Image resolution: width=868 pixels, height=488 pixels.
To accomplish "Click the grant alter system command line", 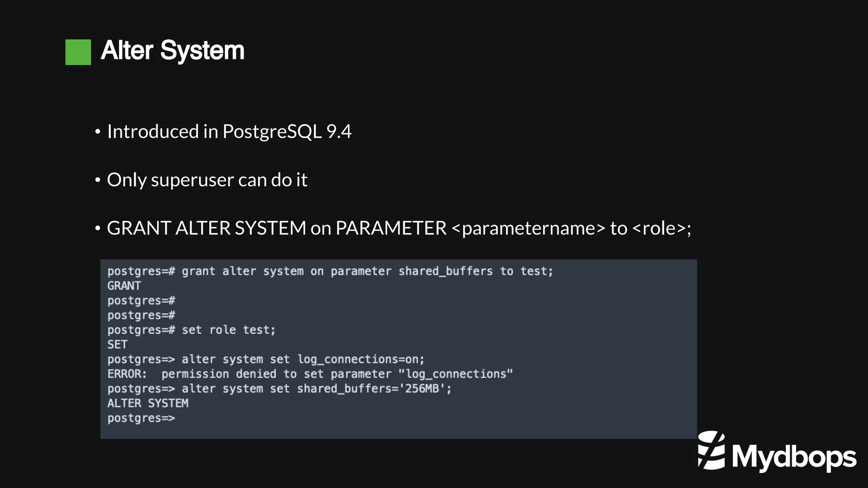I will pos(330,271).
